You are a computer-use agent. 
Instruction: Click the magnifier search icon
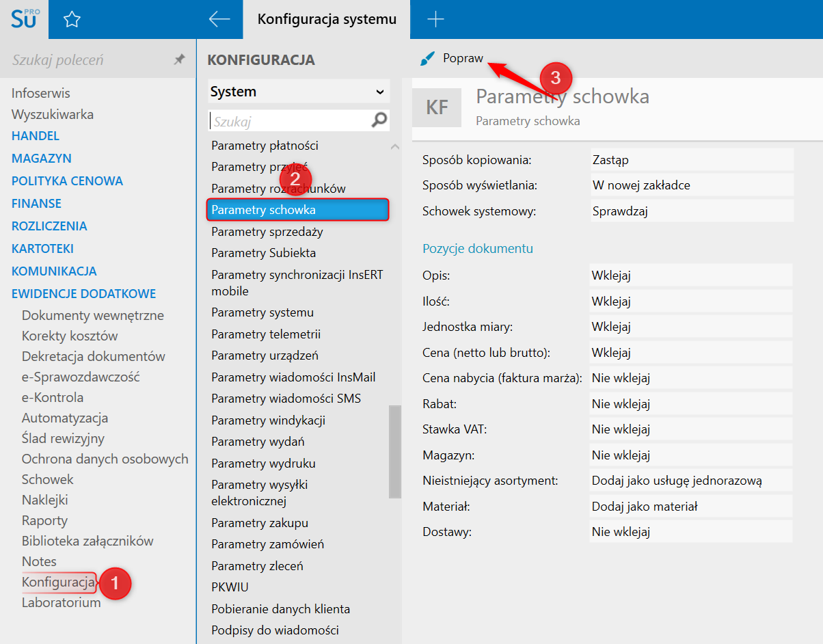379,121
